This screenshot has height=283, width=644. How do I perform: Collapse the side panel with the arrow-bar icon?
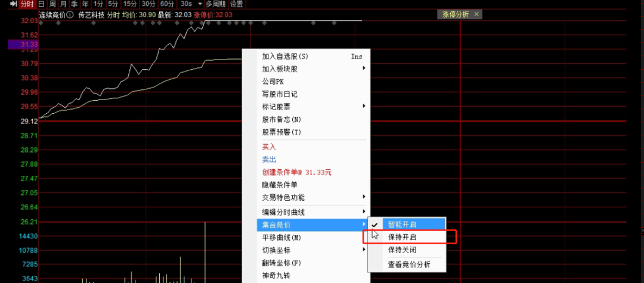pos(13,4)
